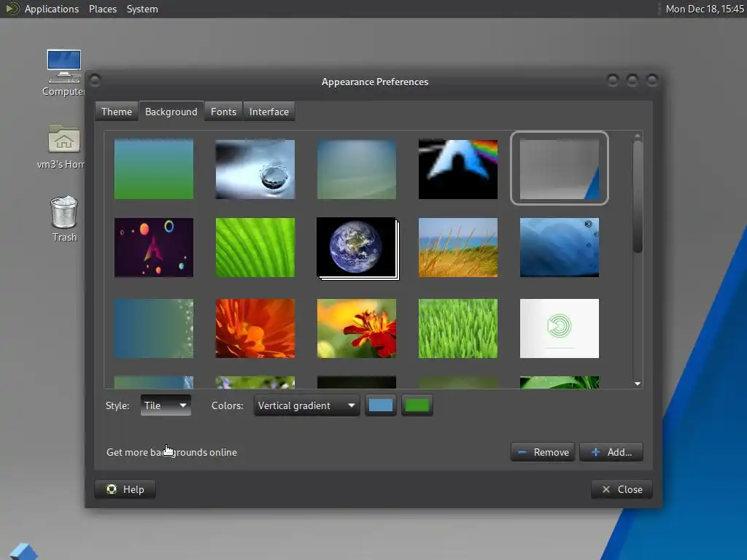The height and width of the screenshot is (560, 747).
Task: Pick the green grass blades wallpaper
Action: click(458, 329)
